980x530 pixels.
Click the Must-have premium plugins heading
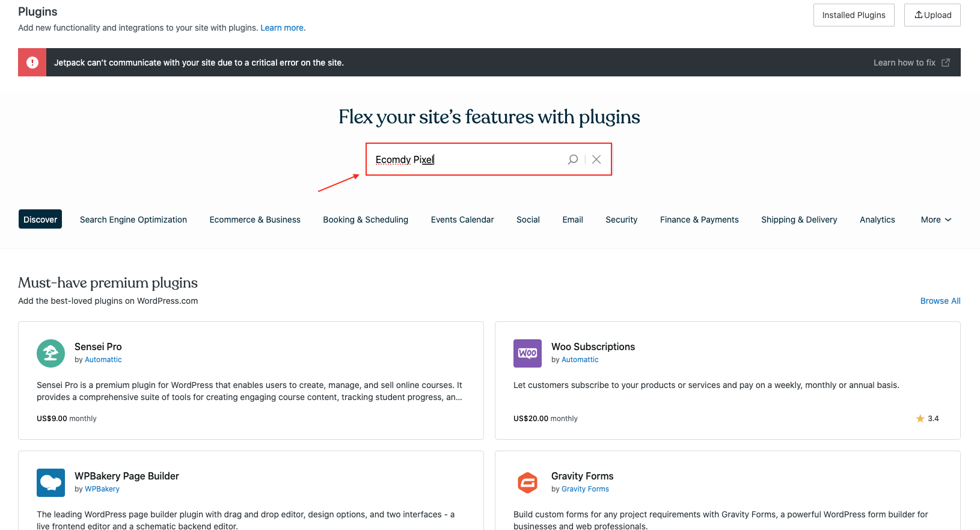pyautogui.click(x=108, y=283)
